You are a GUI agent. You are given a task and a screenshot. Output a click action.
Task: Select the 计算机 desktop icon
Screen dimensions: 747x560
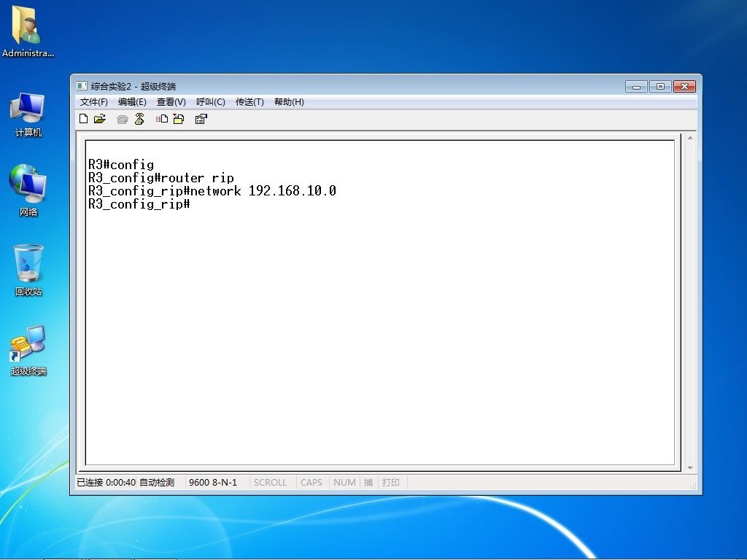[x=28, y=114]
